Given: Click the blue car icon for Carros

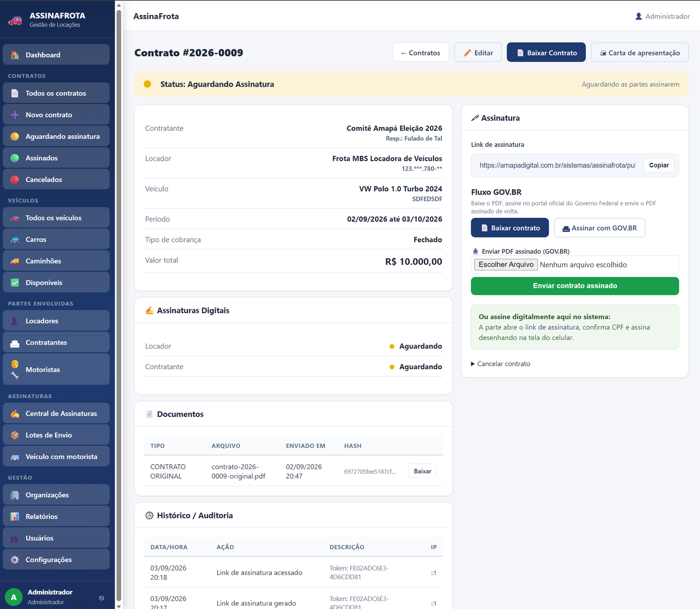Looking at the screenshot, I should coord(15,240).
